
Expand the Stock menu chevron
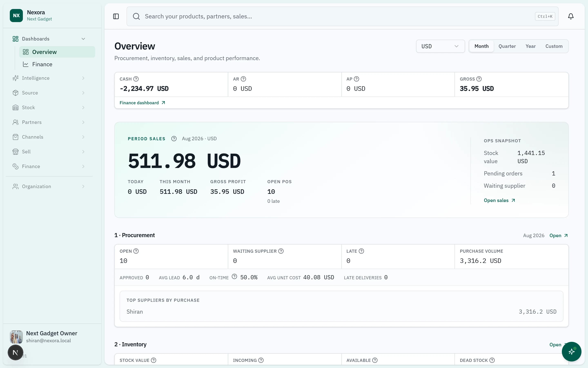click(x=83, y=108)
